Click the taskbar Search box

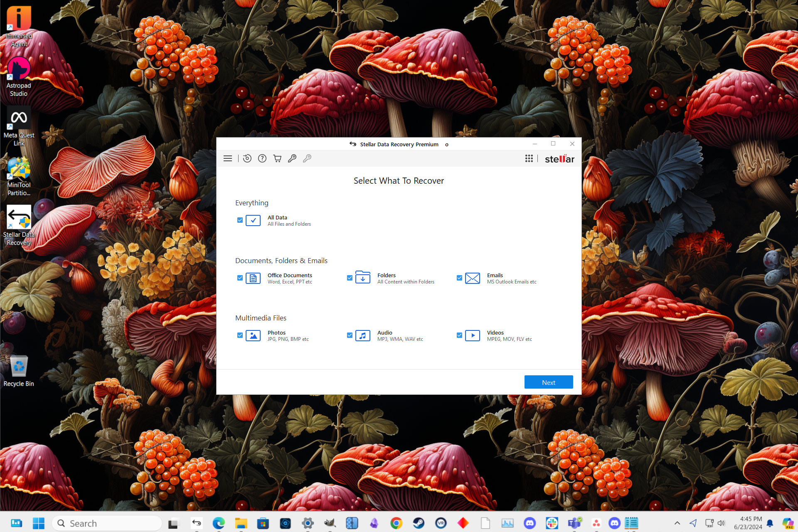point(107,523)
